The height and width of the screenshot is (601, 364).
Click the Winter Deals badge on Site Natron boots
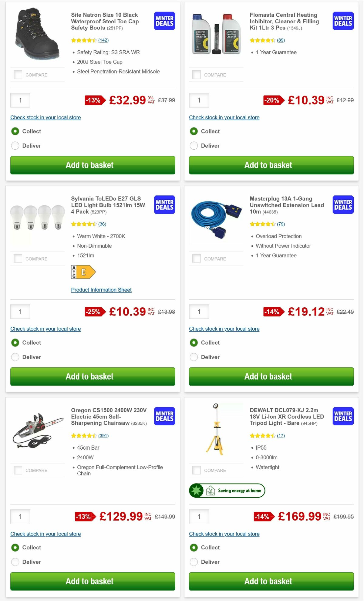pyautogui.click(x=164, y=21)
